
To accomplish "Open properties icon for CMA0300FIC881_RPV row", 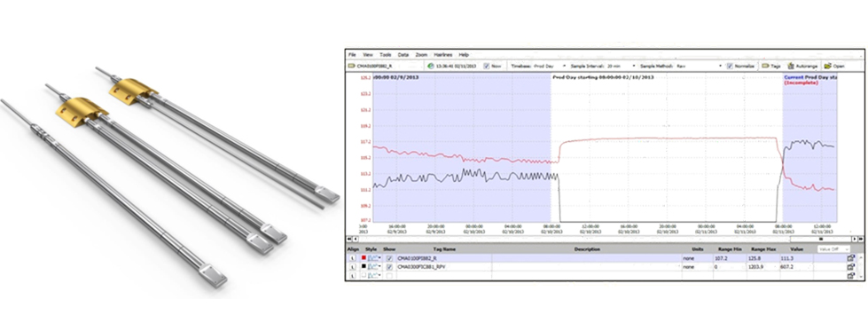I will pyautogui.click(x=850, y=267).
